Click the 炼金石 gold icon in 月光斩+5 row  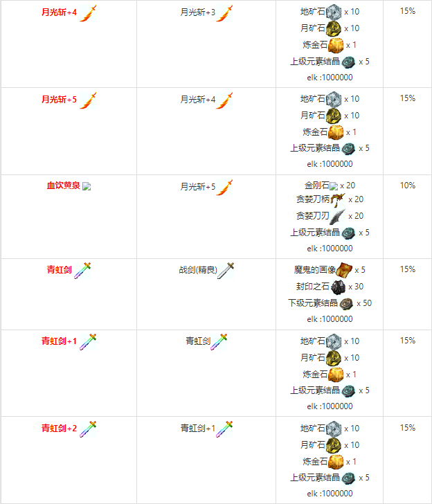point(336,132)
